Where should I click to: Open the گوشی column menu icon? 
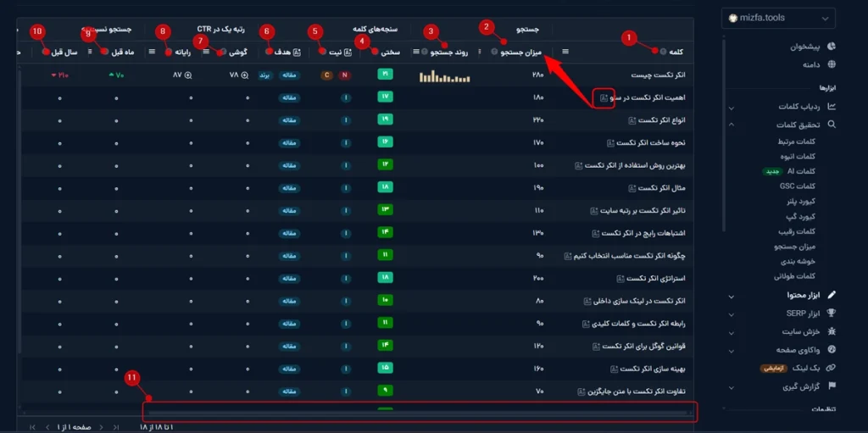tap(206, 52)
